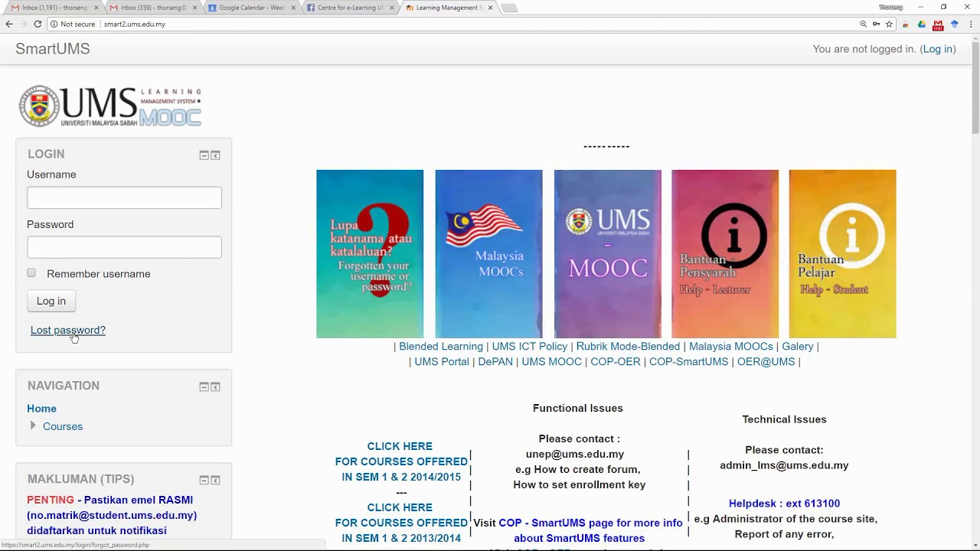Open the Blended Learning link

pyautogui.click(x=441, y=347)
